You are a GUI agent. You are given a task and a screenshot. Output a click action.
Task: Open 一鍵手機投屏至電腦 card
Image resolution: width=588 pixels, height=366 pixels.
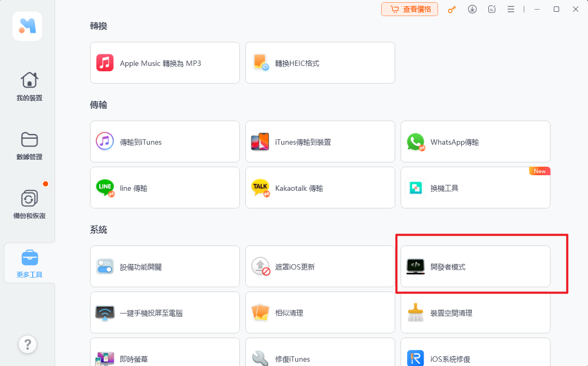tap(165, 313)
